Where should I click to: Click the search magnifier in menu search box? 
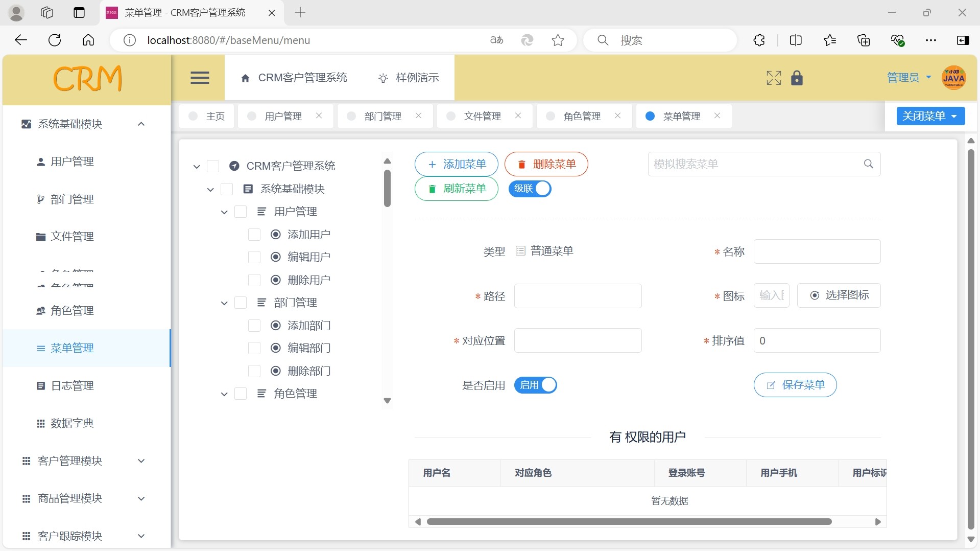coord(868,164)
